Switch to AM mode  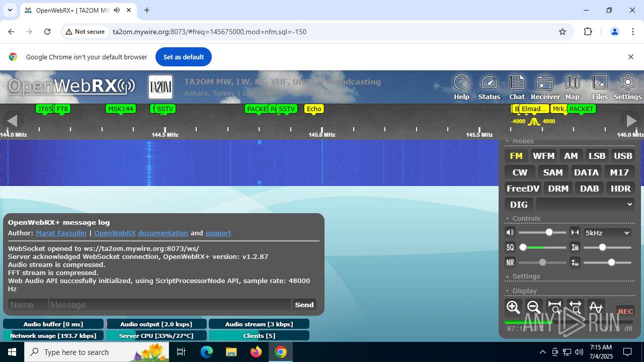tap(571, 156)
